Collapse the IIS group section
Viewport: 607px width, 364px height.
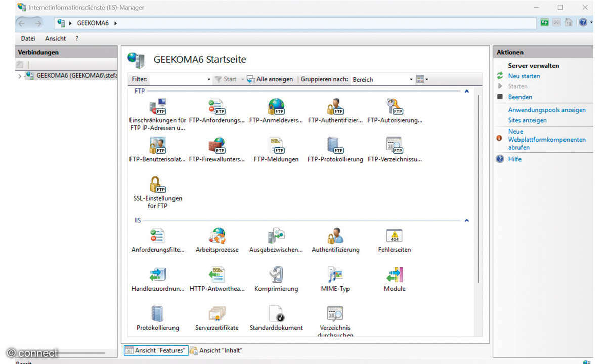[x=467, y=221]
